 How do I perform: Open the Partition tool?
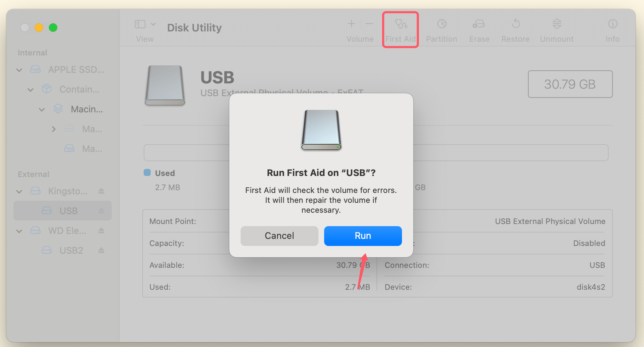tap(441, 29)
